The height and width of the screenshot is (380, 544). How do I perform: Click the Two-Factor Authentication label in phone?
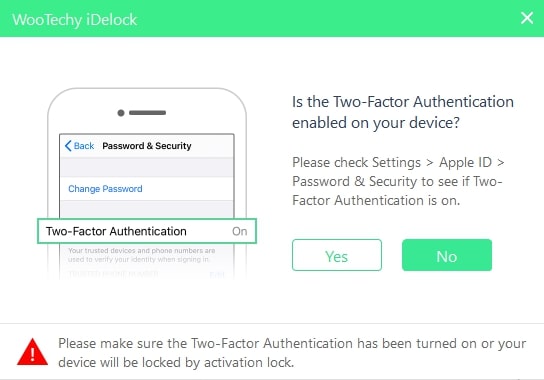(116, 231)
